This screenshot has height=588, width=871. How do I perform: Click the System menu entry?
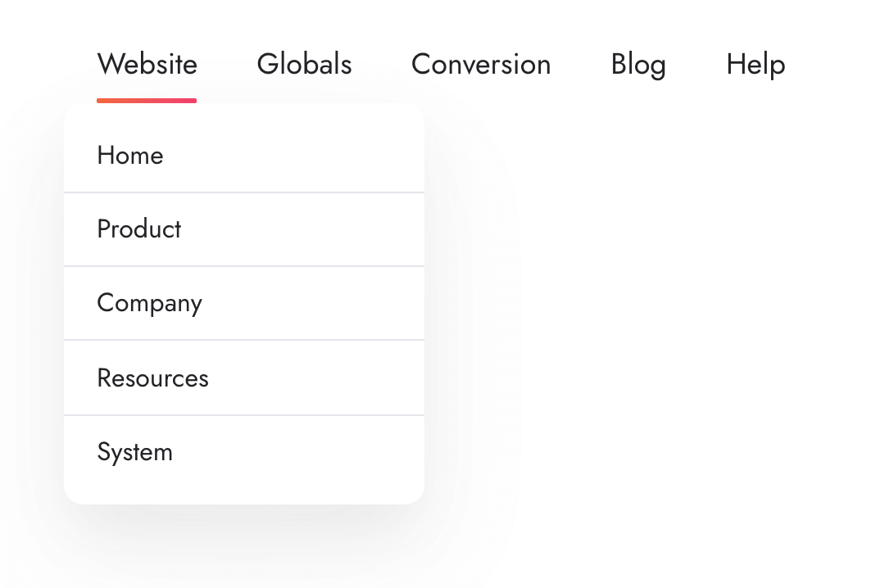(x=135, y=452)
